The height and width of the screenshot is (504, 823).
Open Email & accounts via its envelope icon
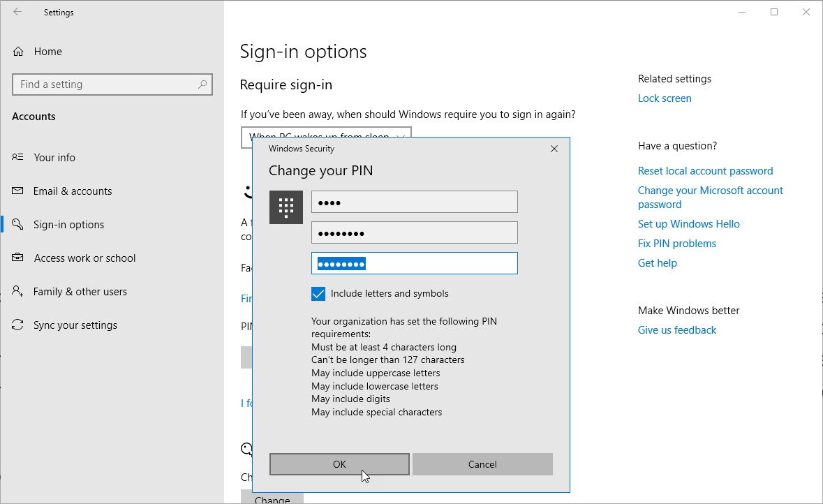[x=18, y=191]
